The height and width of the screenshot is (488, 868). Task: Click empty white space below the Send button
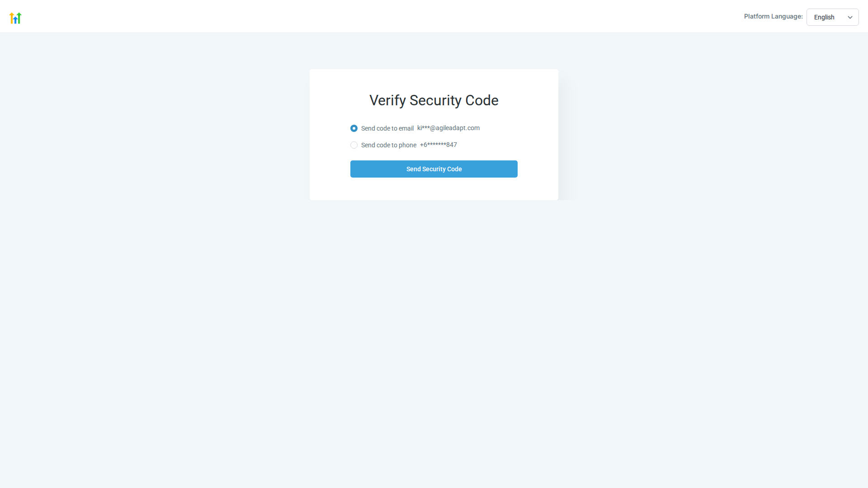[x=434, y=189]
